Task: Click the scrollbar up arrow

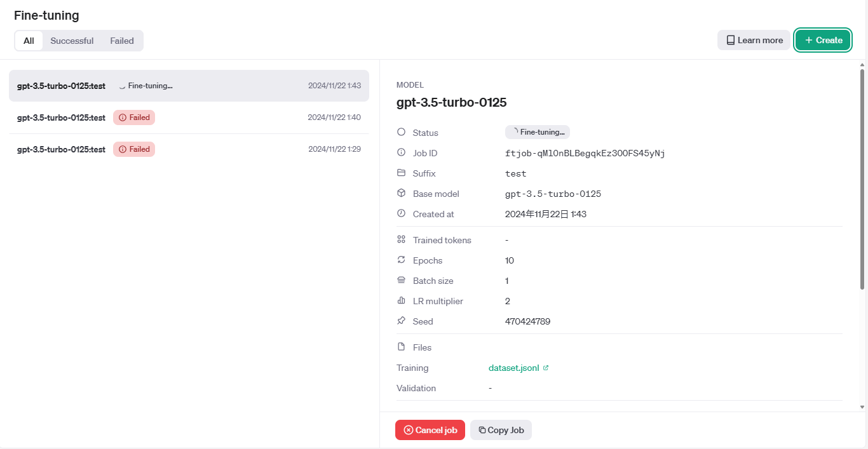Action: coord(862,65)
